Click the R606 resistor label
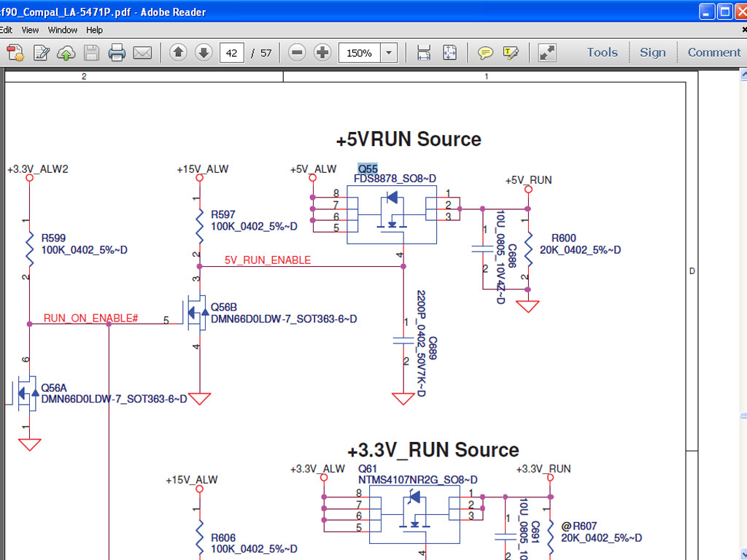Image resolution: width=747 pixels, height=560 pixels. click(223, 537)
